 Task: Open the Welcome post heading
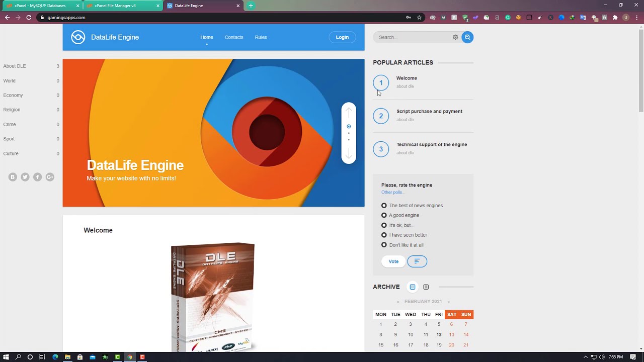[98, 230]
